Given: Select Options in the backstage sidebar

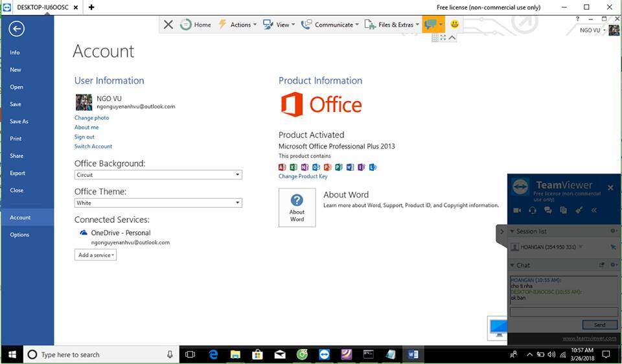Looking at the screenshot, I should pos(19,234).
